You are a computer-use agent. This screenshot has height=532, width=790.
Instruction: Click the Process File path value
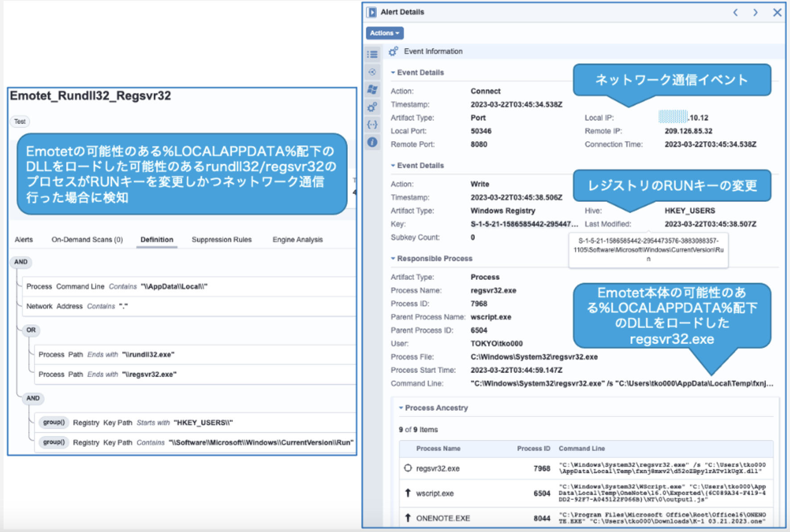pyautogui.click(x=534, y=357)
